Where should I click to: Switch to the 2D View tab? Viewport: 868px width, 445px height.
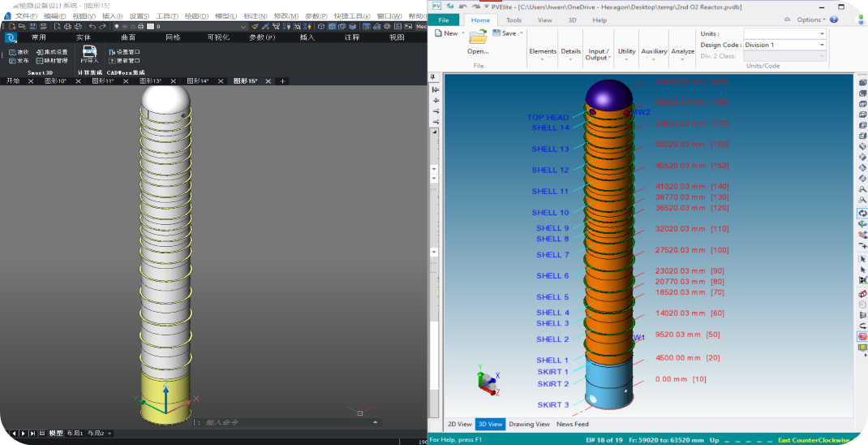coord(460,424)
